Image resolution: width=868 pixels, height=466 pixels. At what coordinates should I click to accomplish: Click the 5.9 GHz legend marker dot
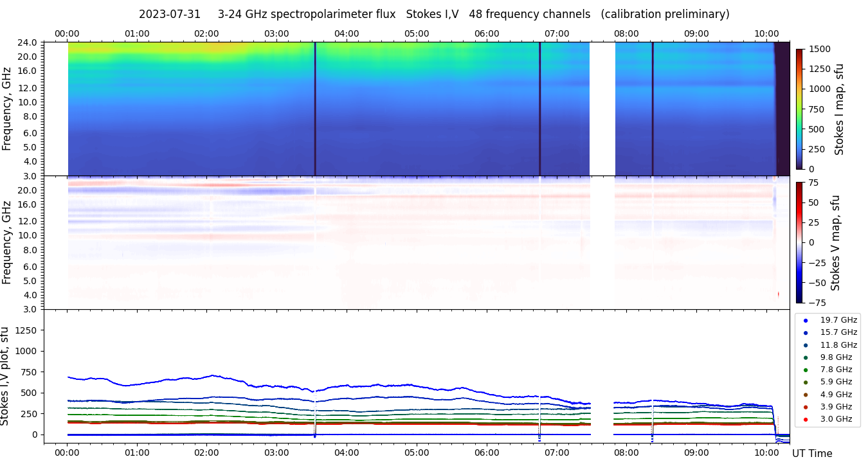[x=806, y=382]
